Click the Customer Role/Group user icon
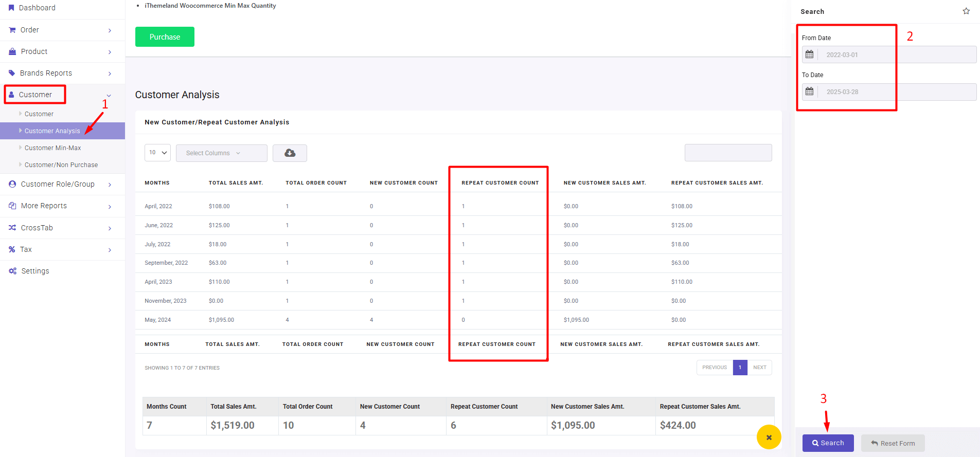This screenshot has width=980, height=457. click(12, 184)
